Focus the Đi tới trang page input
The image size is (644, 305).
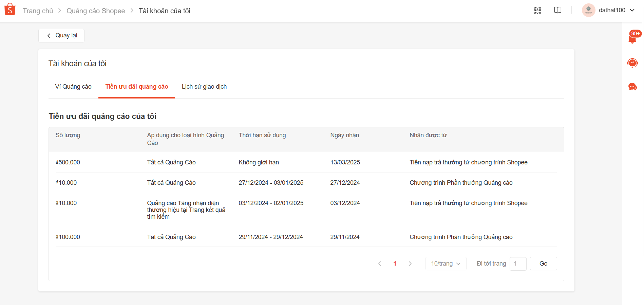pos(518,264)
